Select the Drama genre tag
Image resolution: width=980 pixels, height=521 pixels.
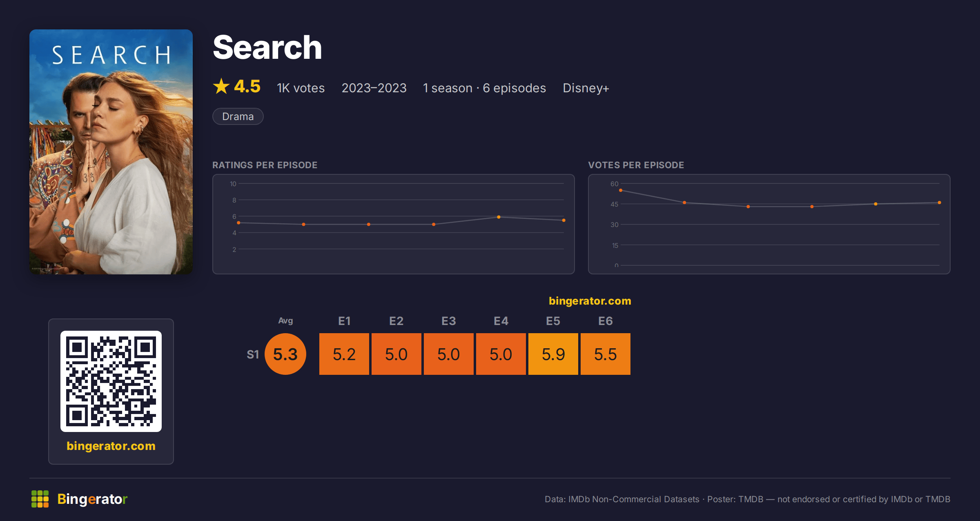click(x=238, y=116)
